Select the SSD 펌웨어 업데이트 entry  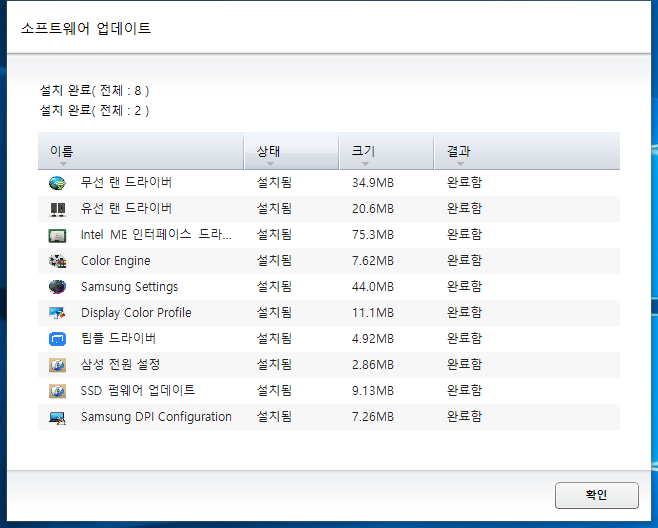coord(138,391)
